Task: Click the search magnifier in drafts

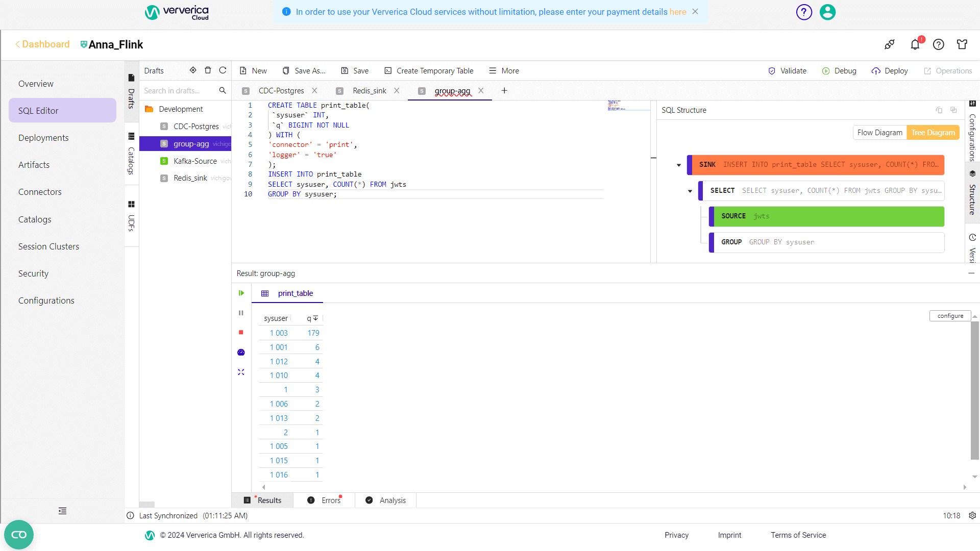Action: point(223,90)
